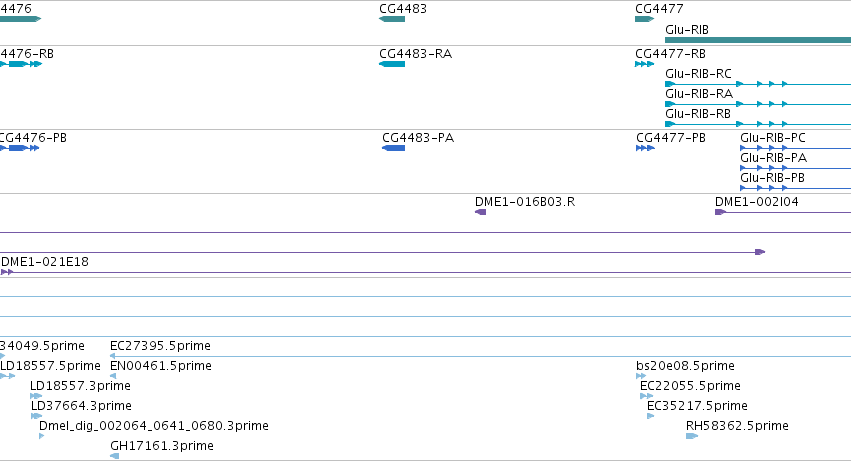Viewport: 851px width, 461px height.
Task: Click the CG4483 gene label
Action: [403, 9]
